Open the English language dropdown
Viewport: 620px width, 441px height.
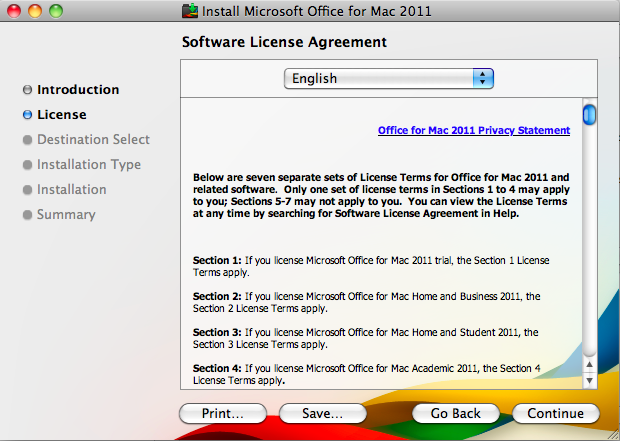click(389, 78)
